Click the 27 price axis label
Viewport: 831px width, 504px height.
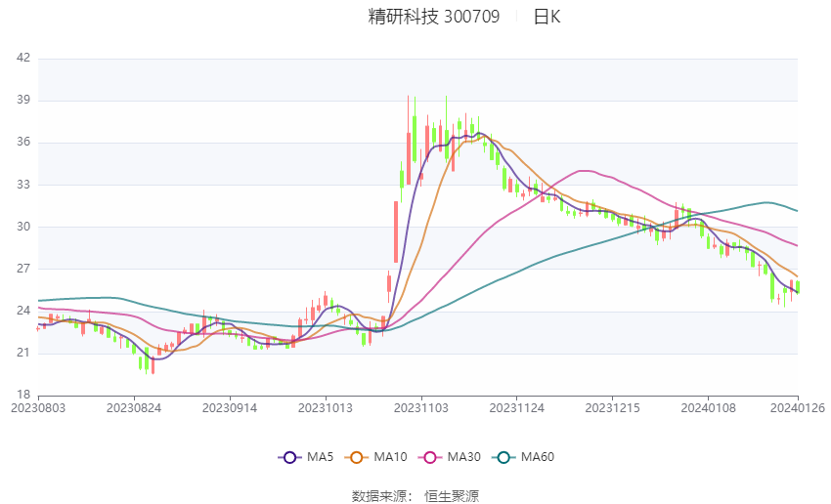[x=23, y=269]
